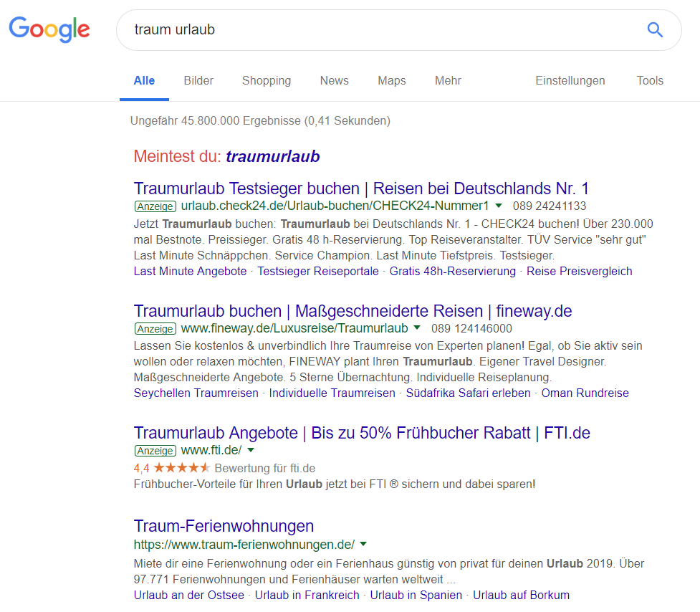Open Urlaub in Spanien sitelink
The height and width of the screenshot is (612, 700).
pyautogui.click(x=416, y=596)
